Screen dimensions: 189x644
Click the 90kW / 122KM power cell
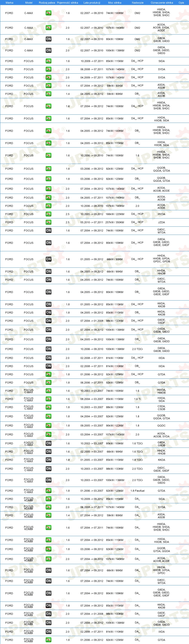(115, 426)
